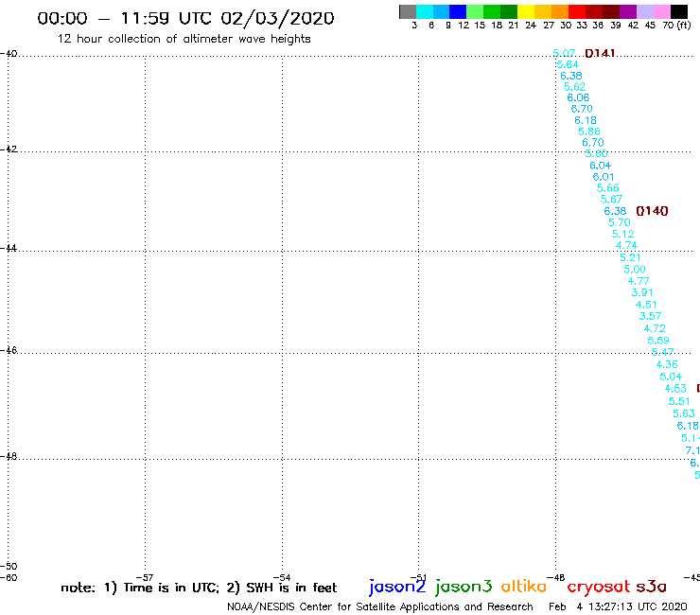Click the 3.57 wave height value
700x615 pixels.
coord(651,316)
